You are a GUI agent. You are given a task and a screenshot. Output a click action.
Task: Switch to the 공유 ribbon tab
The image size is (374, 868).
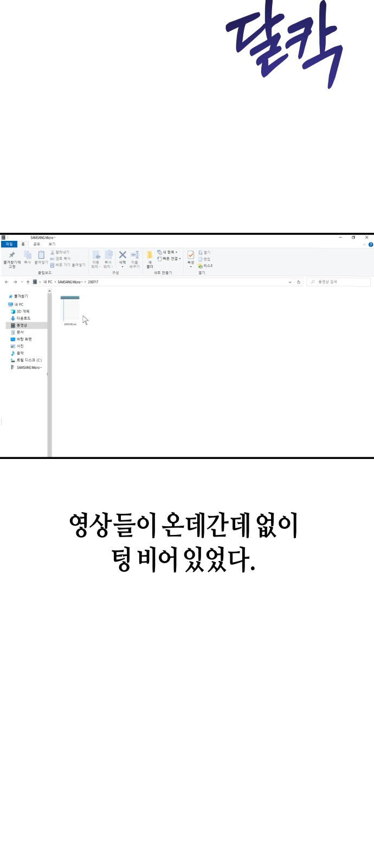[37, 244]
